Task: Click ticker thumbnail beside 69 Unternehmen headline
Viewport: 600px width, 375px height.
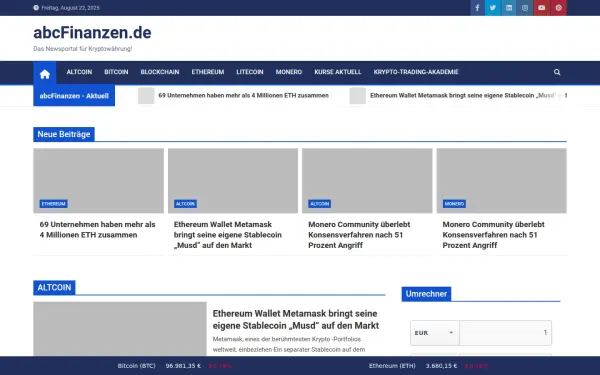Action: [146, 96]
